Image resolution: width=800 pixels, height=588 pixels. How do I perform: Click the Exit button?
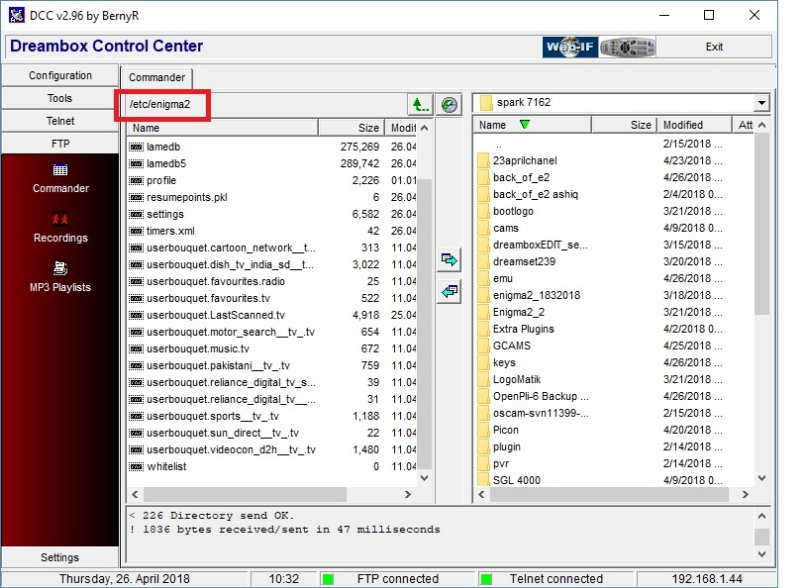click(714, 47)
